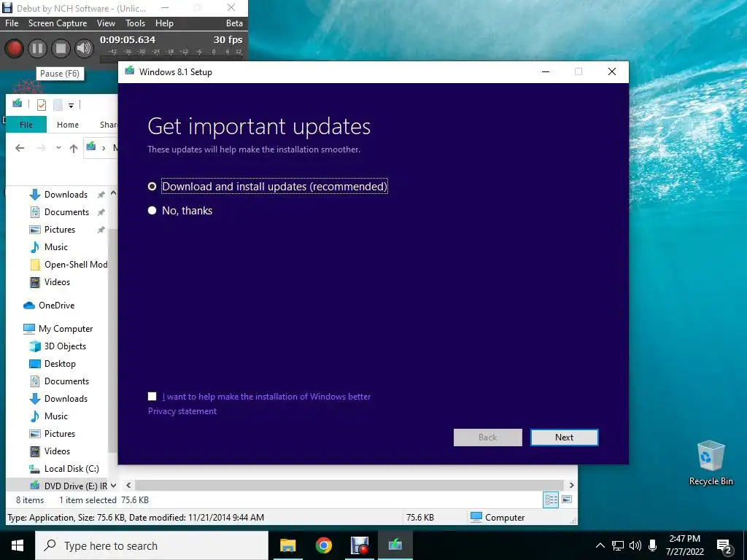
Task: Open the Customize Quick Access Toolbar dropdown
Action: pyautogui.click(x=71, y=105)
